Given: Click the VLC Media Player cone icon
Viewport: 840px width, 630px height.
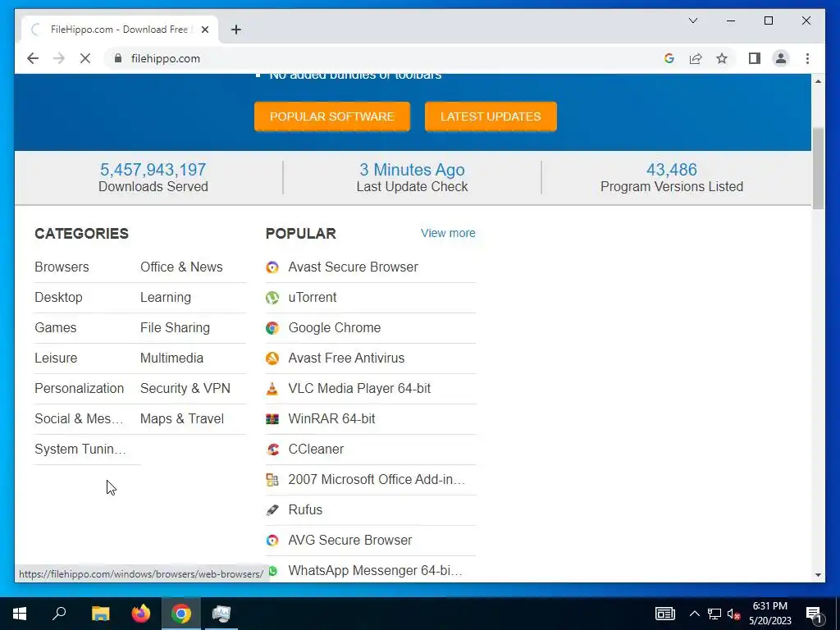Looking at the screenshot, I should coord(272,388).
